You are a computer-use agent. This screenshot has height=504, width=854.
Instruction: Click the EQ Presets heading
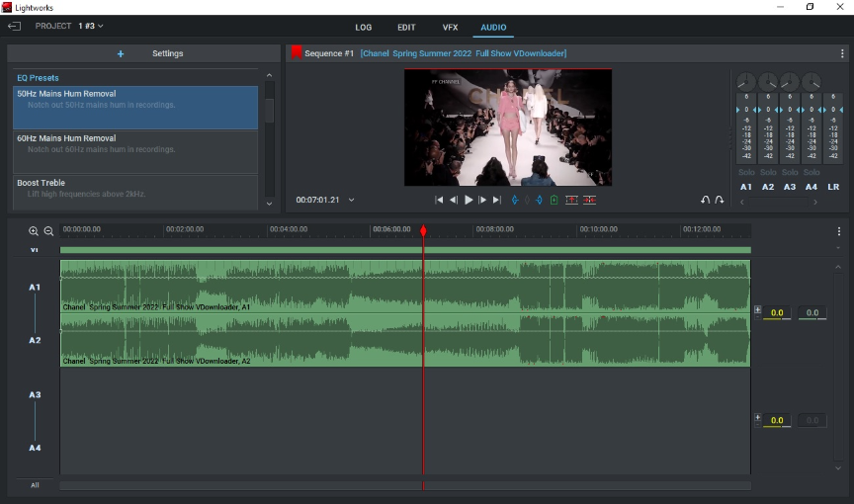point(38,78)
